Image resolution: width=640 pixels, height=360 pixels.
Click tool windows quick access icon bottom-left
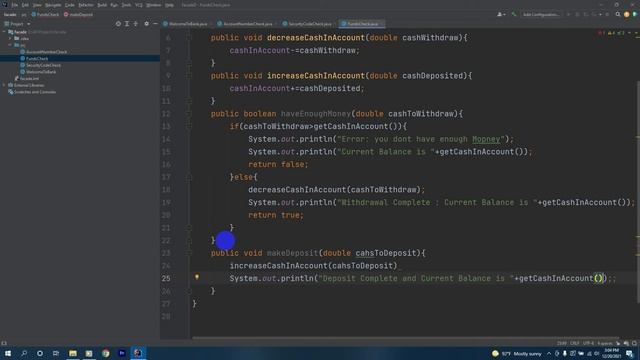(4, 344)
